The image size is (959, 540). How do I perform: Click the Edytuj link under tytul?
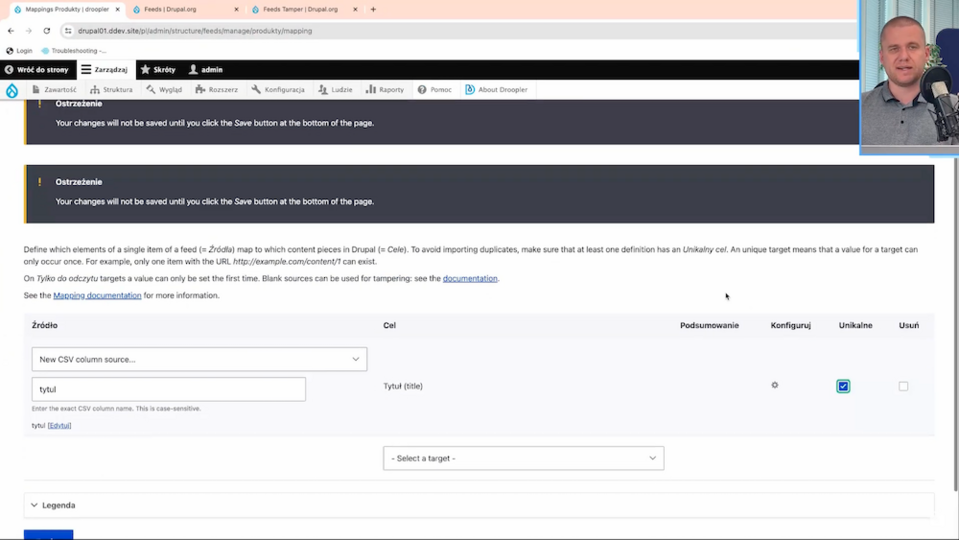pyautogui.click(x=59, y=426)
